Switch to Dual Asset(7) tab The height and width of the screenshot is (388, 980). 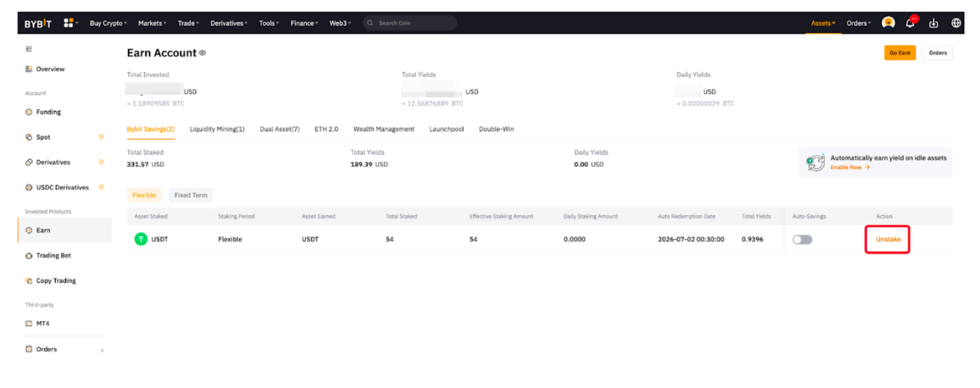(x=279, y=129)
